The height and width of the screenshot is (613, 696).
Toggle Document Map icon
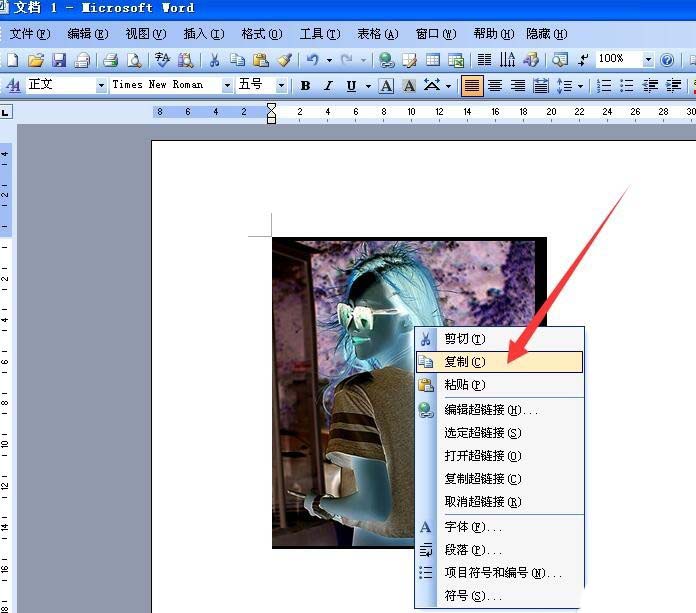560,59
